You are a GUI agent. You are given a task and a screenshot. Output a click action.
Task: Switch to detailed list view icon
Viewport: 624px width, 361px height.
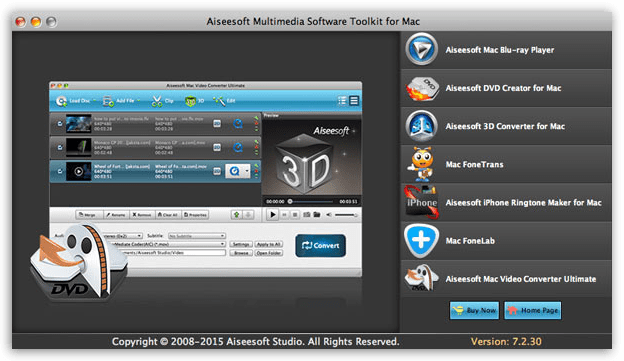tap(342, 101)
